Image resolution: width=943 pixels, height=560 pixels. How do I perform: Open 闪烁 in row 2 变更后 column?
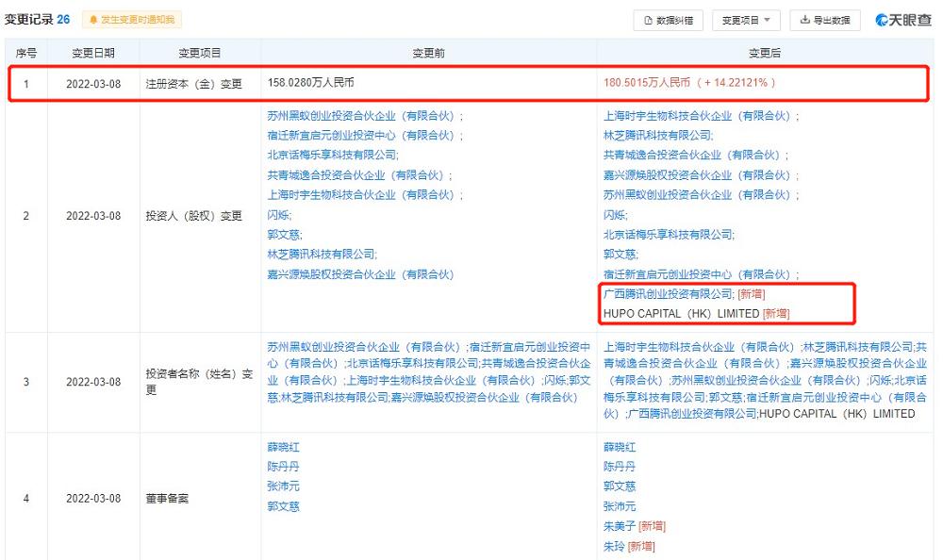(615, 215)
